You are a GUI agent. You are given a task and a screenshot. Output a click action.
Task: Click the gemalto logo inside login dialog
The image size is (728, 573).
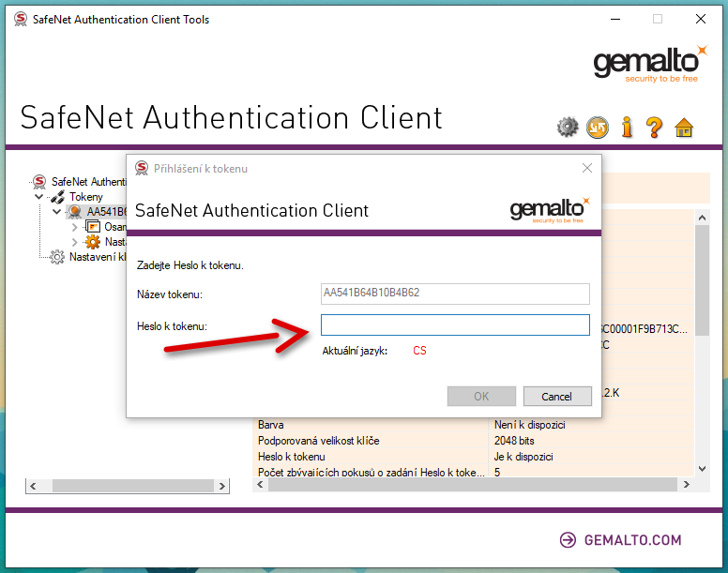click(x=549, y=211)
